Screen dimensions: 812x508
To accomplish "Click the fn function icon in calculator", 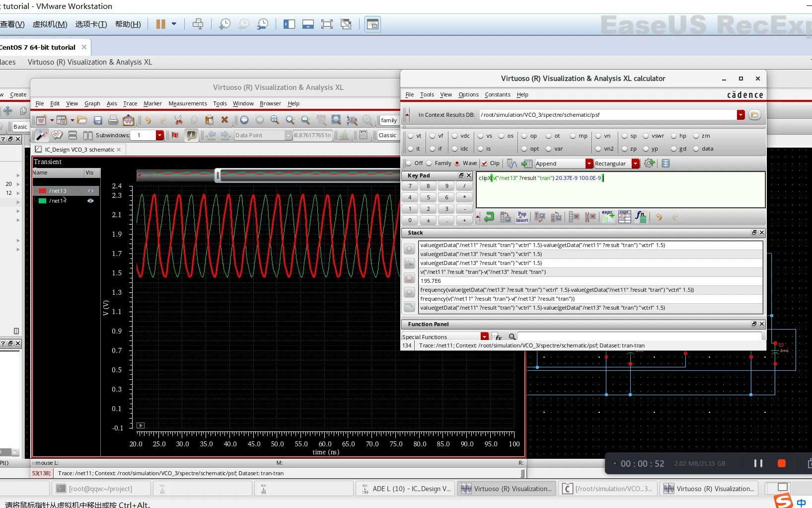I will pos(641,217).
